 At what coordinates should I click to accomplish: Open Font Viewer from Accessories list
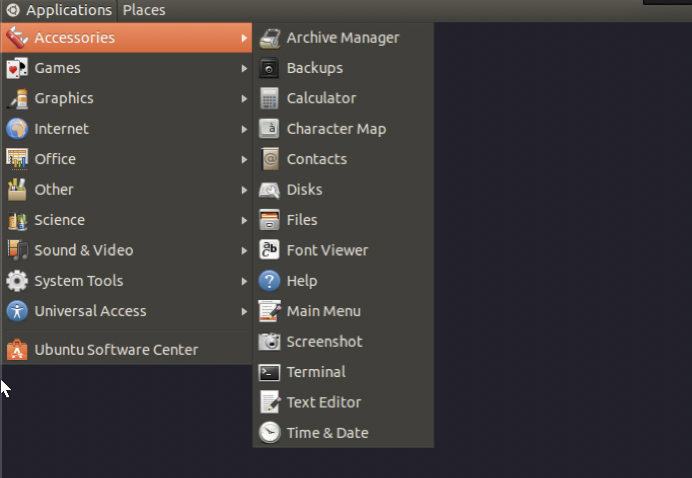tap(343, 250)
